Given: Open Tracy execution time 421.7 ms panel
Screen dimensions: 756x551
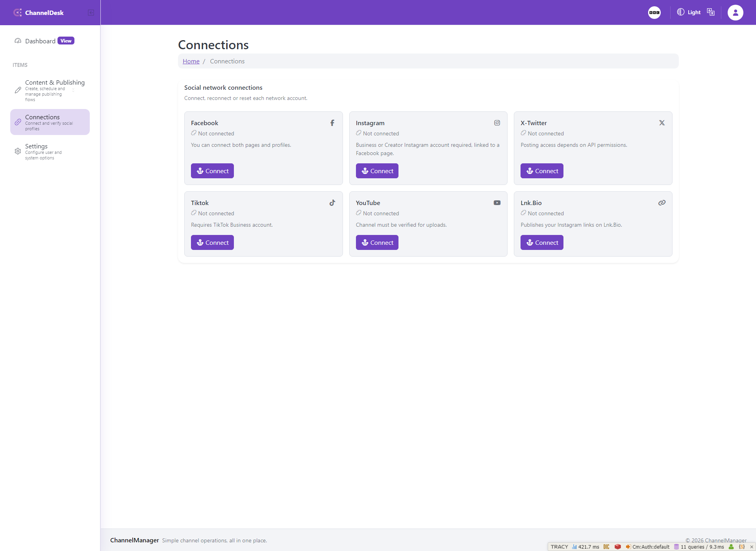Looking at the screenshot, I should (586, 547).
